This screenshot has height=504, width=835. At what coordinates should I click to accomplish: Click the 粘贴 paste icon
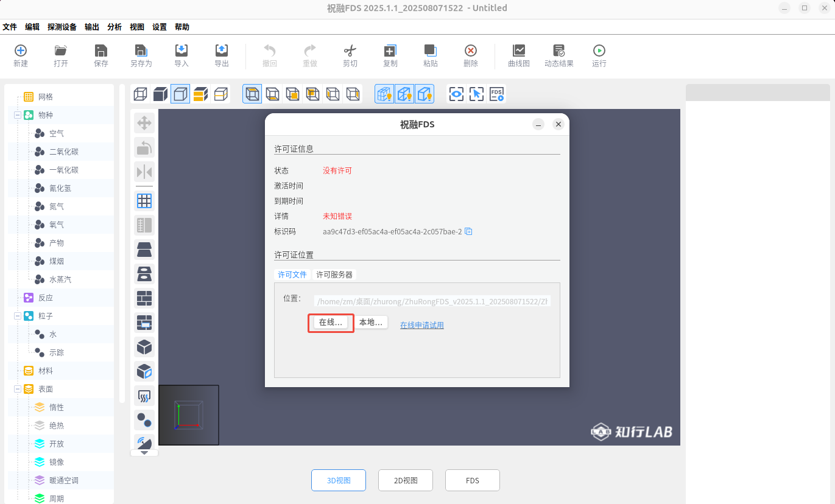431,51
